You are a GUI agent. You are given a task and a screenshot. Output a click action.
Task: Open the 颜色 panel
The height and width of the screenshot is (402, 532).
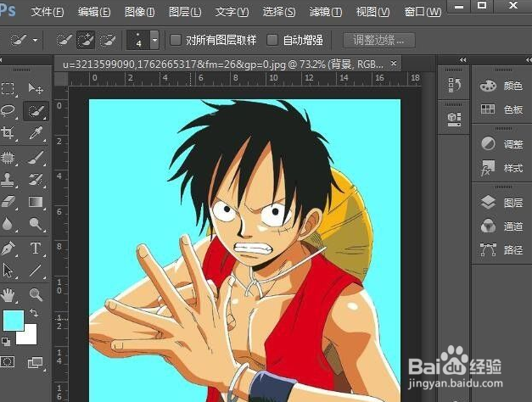501,86
